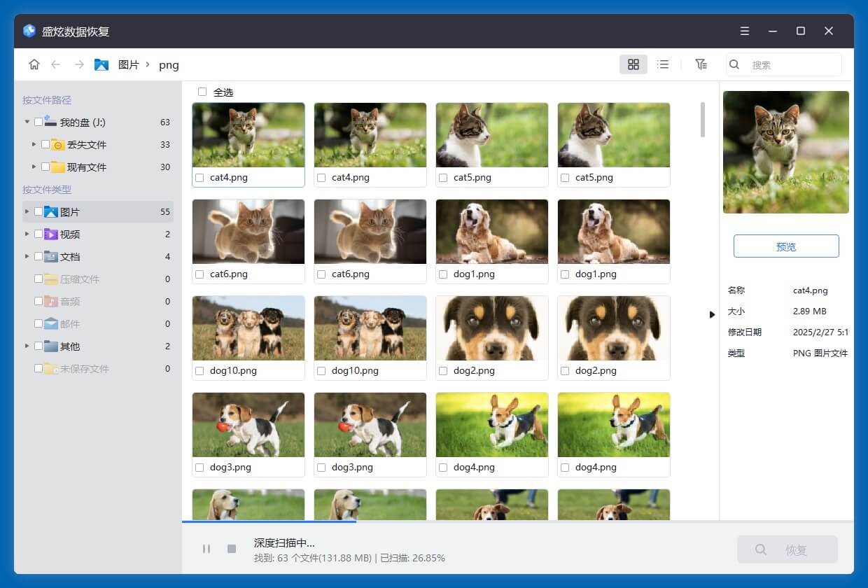Switch to grid thumbnail view
This screenshot has width=868, height=588.
[x=633, y=64]
